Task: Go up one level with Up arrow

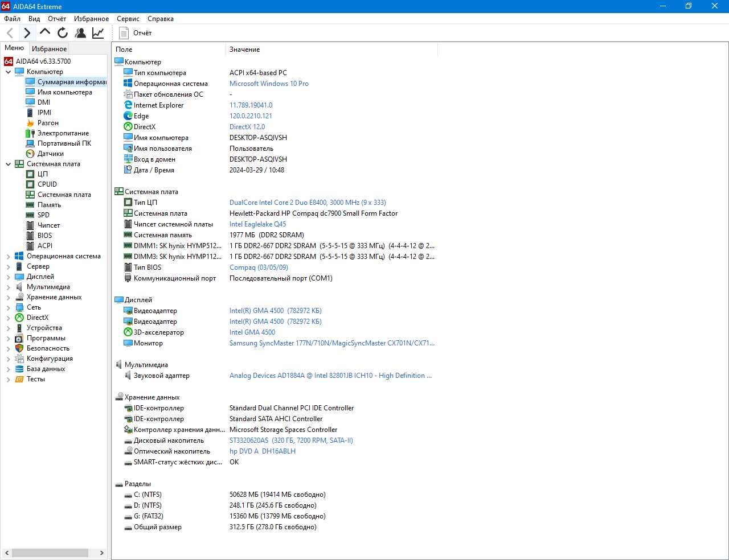Action: click(45, 33)
